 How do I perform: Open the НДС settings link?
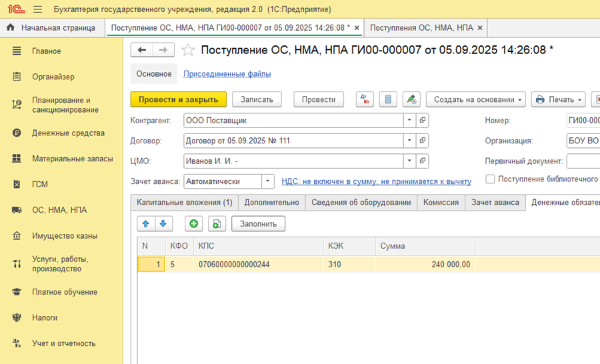click(377, 181)
